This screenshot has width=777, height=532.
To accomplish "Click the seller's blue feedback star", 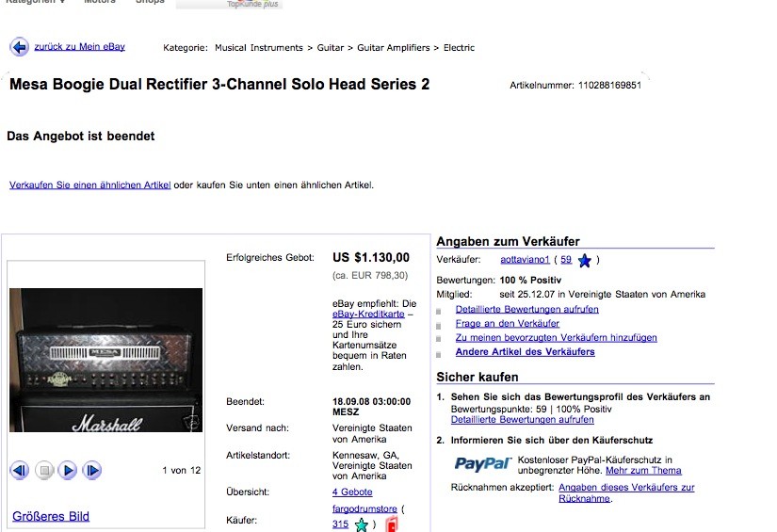I will 585,260.
